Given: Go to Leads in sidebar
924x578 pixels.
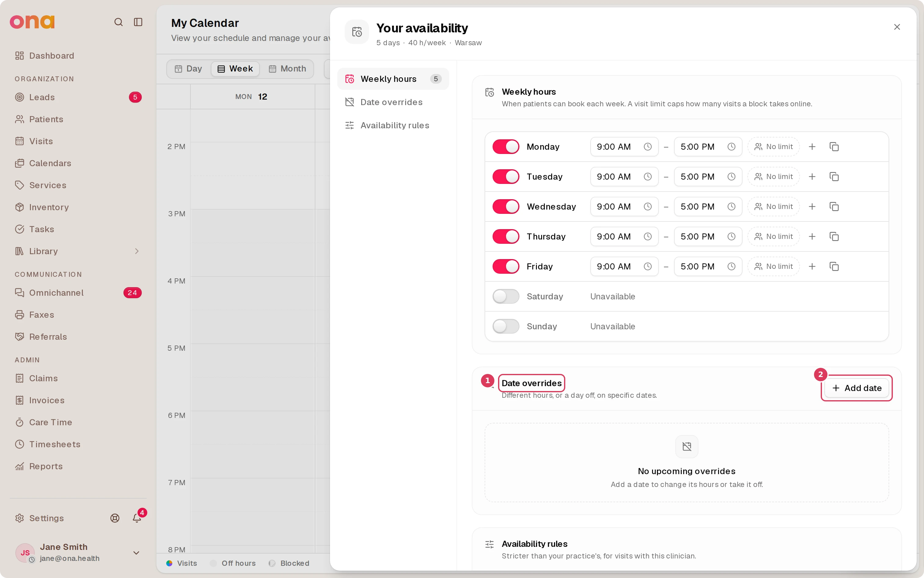Looking at the screenshot, I should pos(78,97).
